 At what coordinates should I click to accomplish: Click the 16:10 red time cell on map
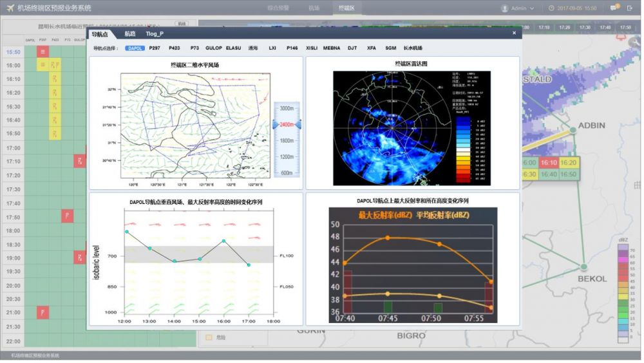549,163
